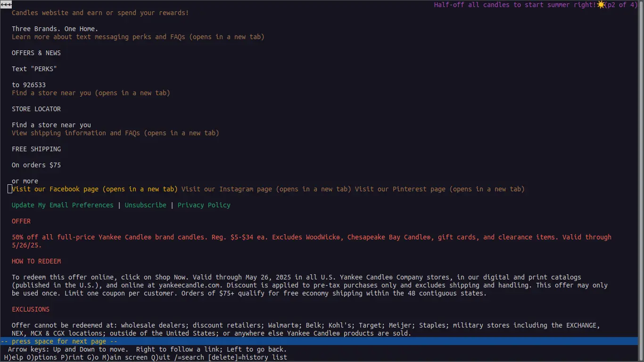Click the 'Three Brands. One Home.' text
Viewport: 644px width, 362px height.
[x=55, y=29]
